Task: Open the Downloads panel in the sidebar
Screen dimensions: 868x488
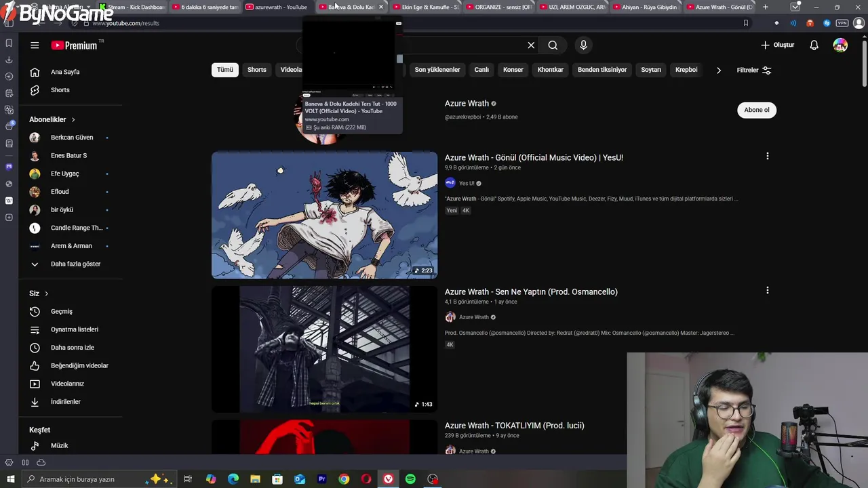Action: pyautogui.click(x=9, y=60)
